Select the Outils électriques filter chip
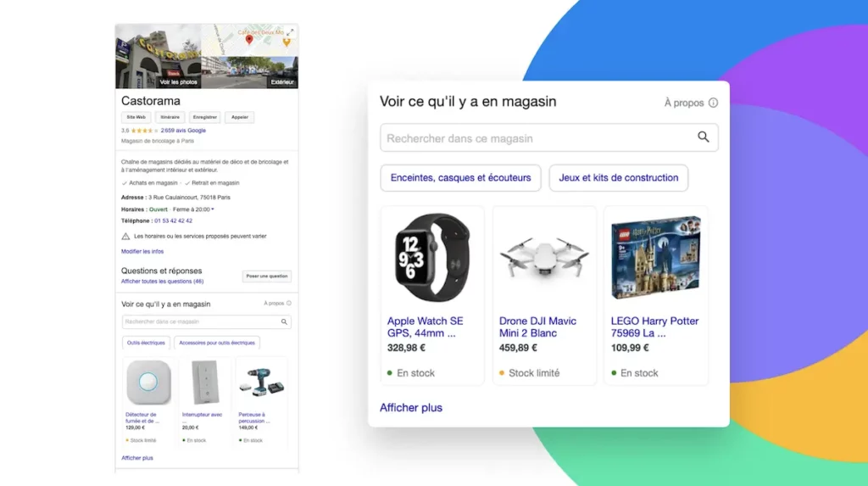Screen dimensions: 868x486 (x=146, y=343)
